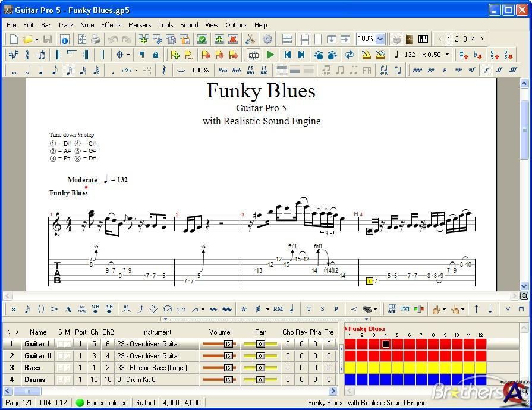The height and width of the screenshot is (410, 532).
Task: Go to page 3 in page navigator
Action: pyautogui.click(x=465, y=39)
